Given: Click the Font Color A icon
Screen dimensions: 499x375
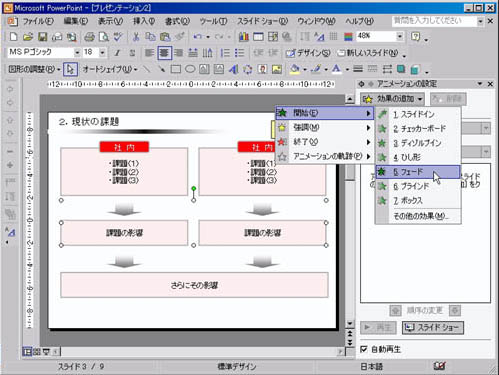Looking at the screenshot, I should click(x=336, y=69).
